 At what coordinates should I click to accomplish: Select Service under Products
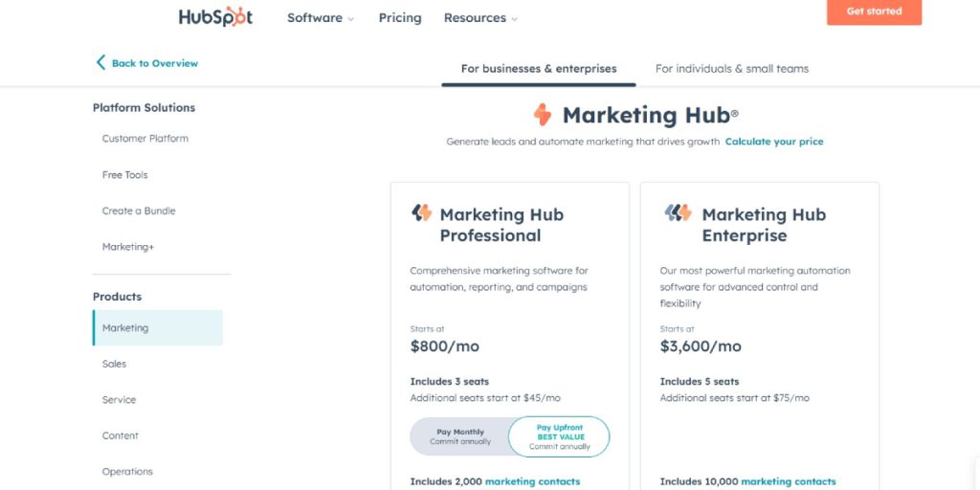coord(119,400)
